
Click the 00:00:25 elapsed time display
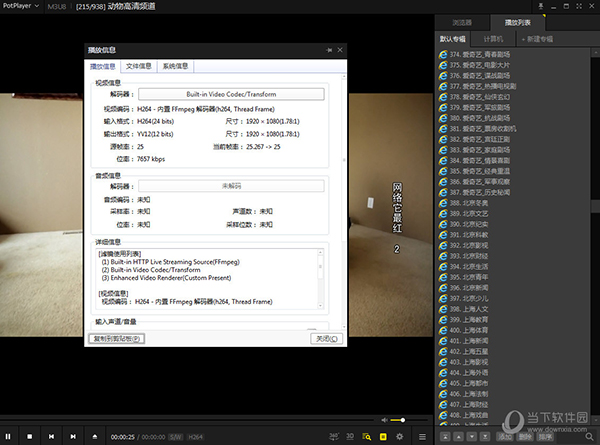pos(122,437)
